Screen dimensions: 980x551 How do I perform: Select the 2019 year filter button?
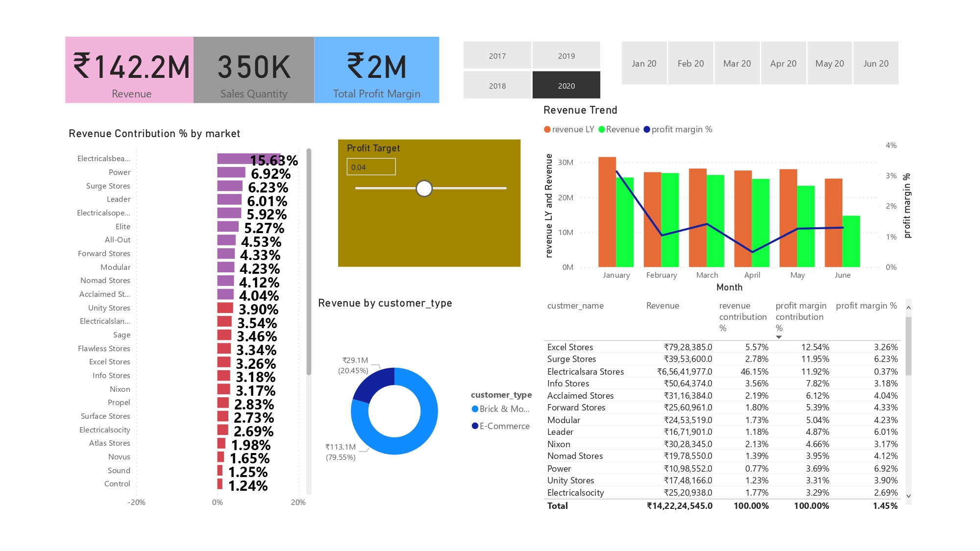(566, 56)
